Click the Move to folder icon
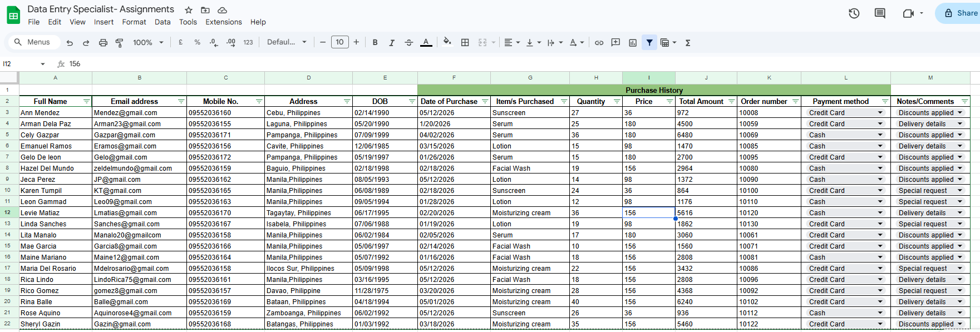 pyautogui.click(x=205, y=10)
